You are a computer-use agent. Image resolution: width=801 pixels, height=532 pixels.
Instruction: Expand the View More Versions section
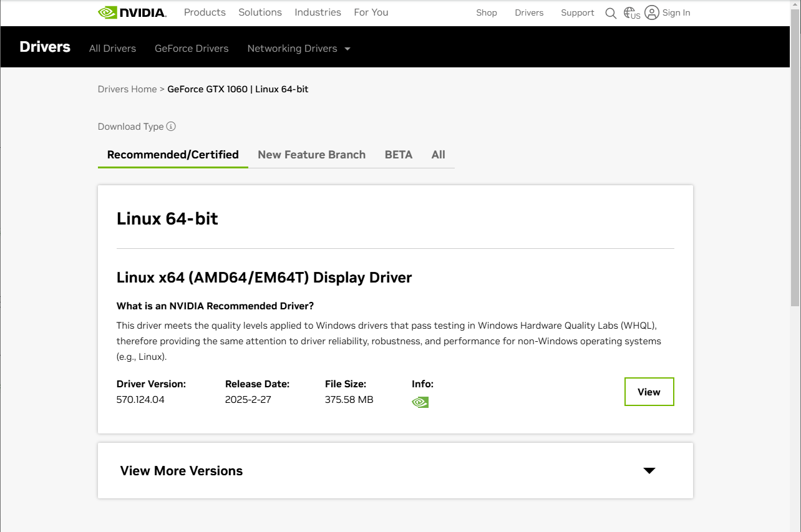396,471
